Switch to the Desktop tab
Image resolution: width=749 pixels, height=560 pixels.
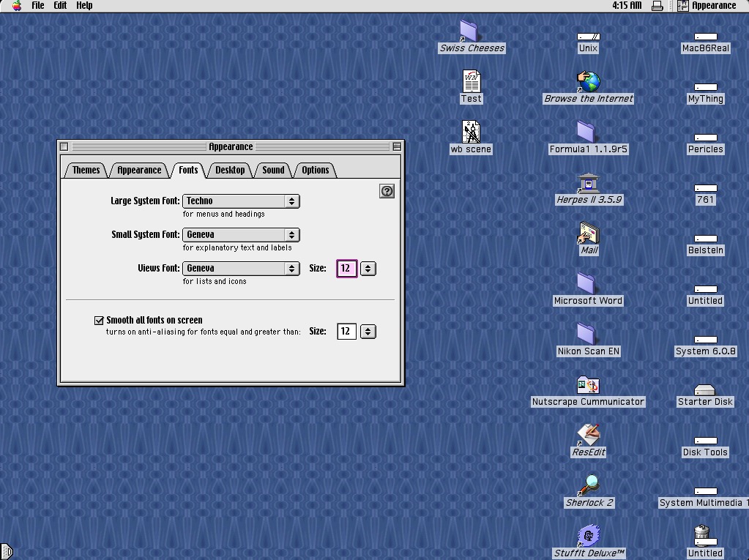(x=230, y=170)
